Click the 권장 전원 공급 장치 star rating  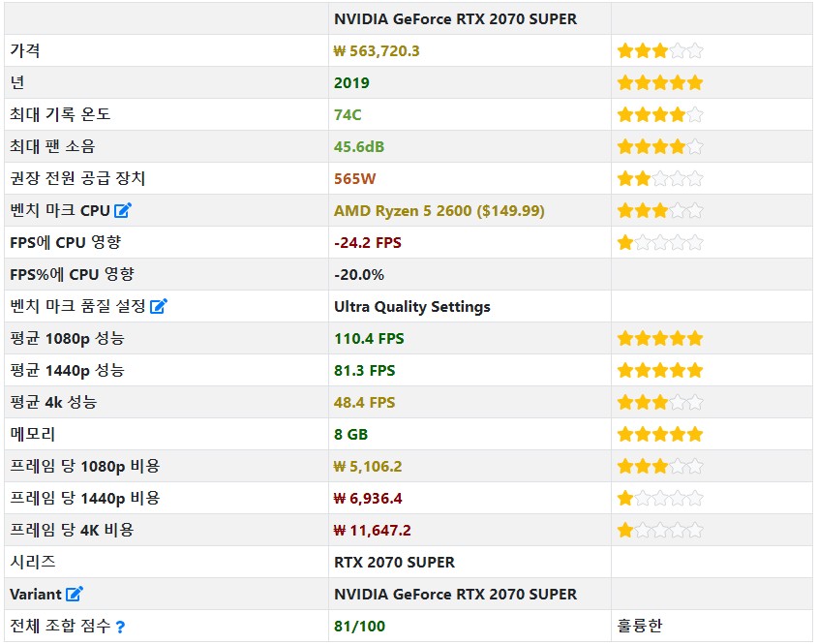point(660,179)
